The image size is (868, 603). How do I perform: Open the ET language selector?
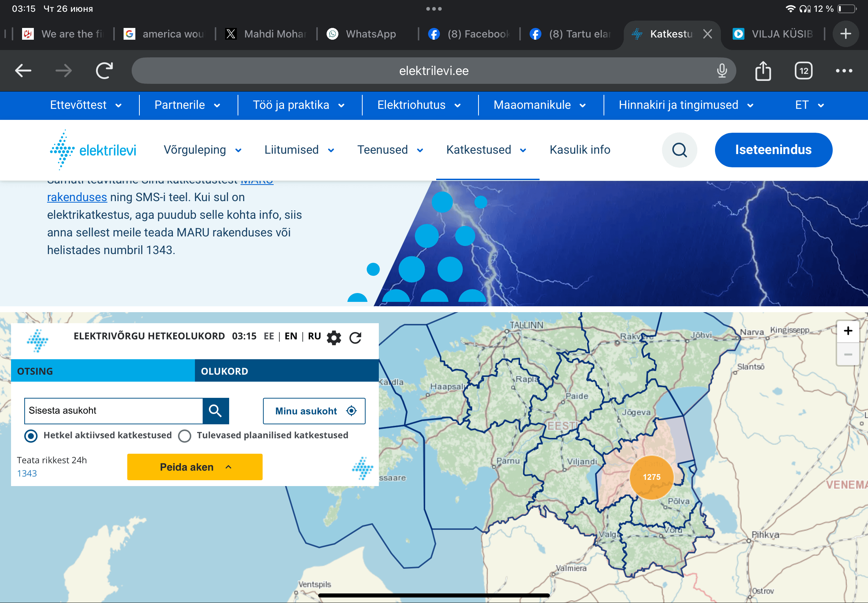[x=810, y=105]
